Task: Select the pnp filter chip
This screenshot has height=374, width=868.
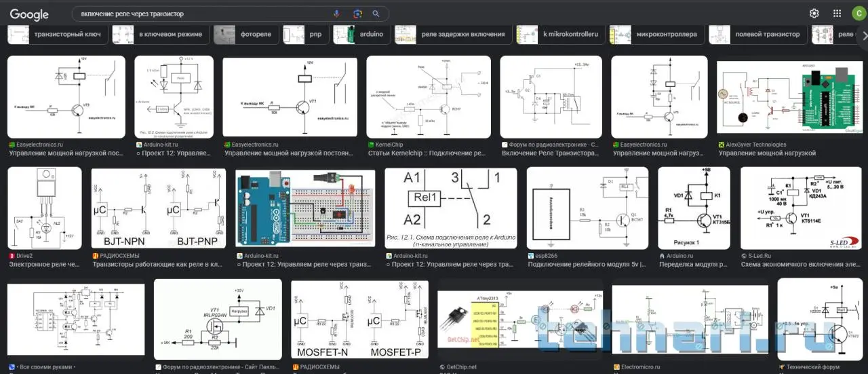Action: coord(304,34)
